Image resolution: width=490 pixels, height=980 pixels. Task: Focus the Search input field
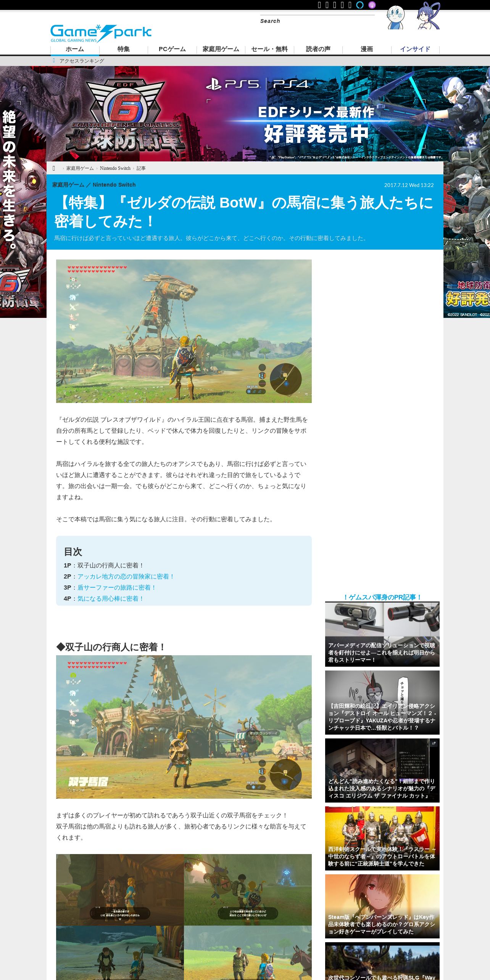pos(318,21)
